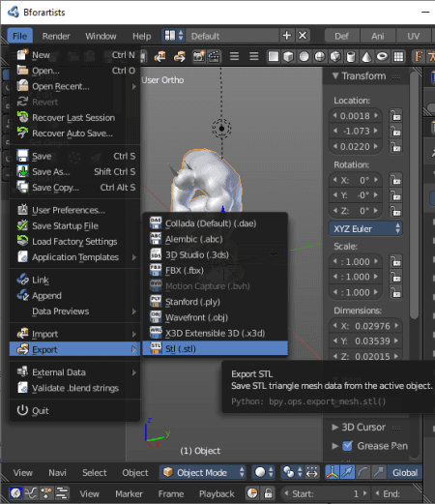Screen dimensions: 435x504
Task: Click Quit in the File menu
Action: [x=75, y=410]
